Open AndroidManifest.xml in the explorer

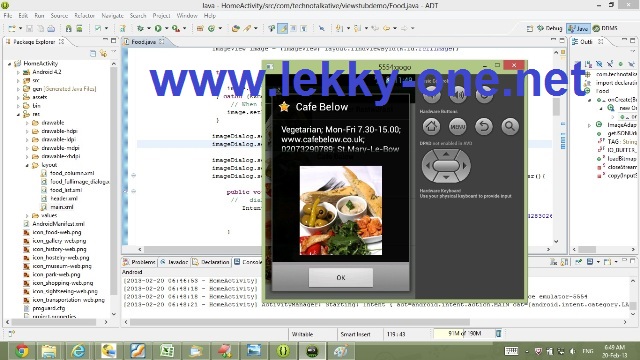pyautogui.click(x=58, y=224)
